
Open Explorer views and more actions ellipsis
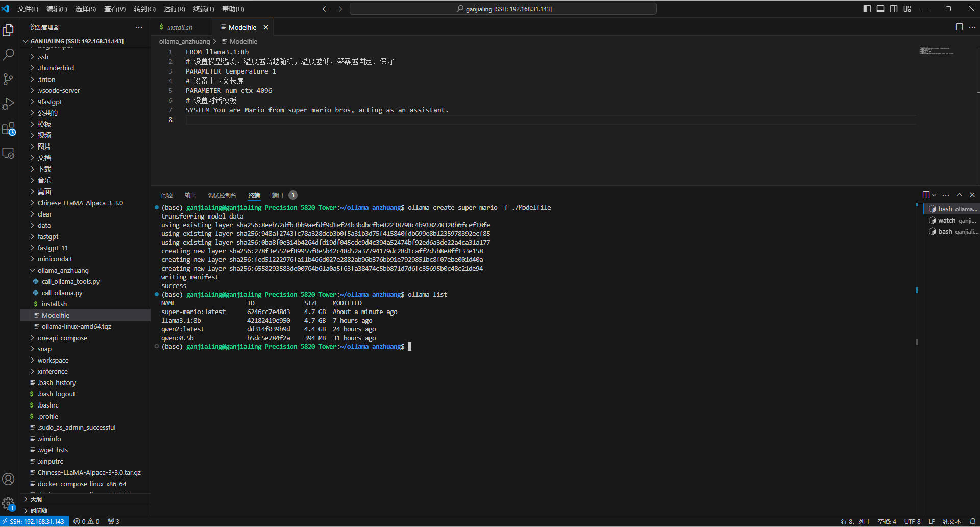click(x=139, y=27)
